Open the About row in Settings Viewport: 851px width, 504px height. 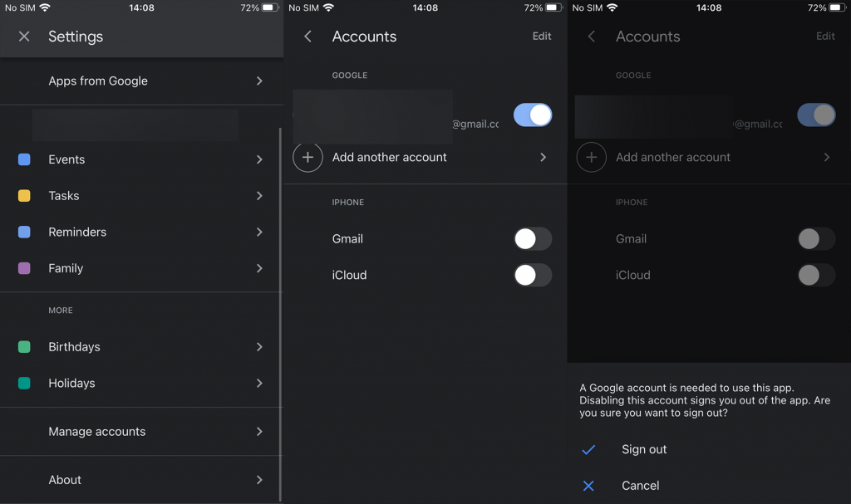(x=141, y=480)
